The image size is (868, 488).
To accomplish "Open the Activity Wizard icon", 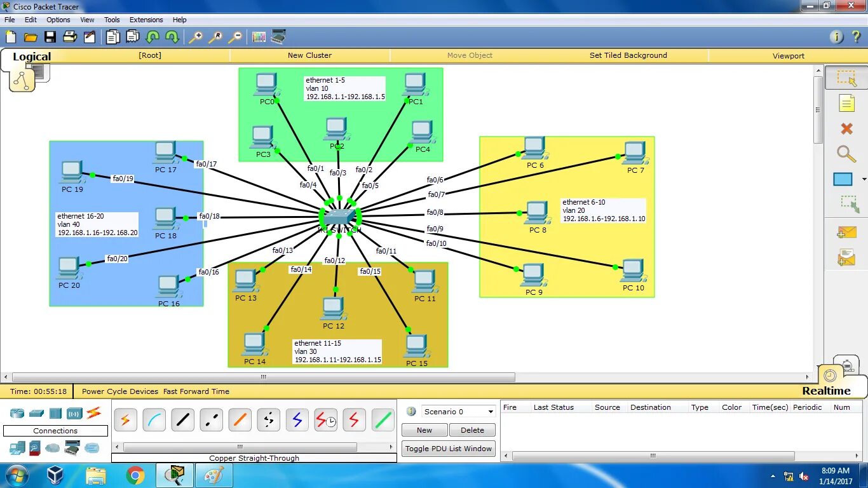I will click(90, 37).
